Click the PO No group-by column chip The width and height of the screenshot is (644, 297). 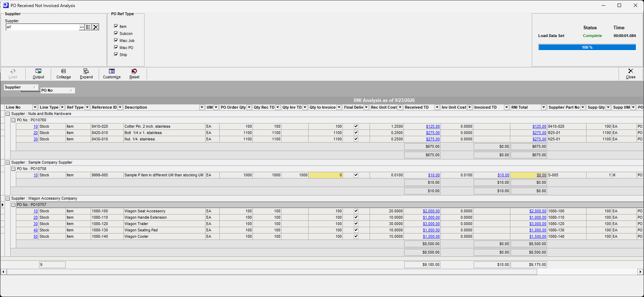pos(57,90)
